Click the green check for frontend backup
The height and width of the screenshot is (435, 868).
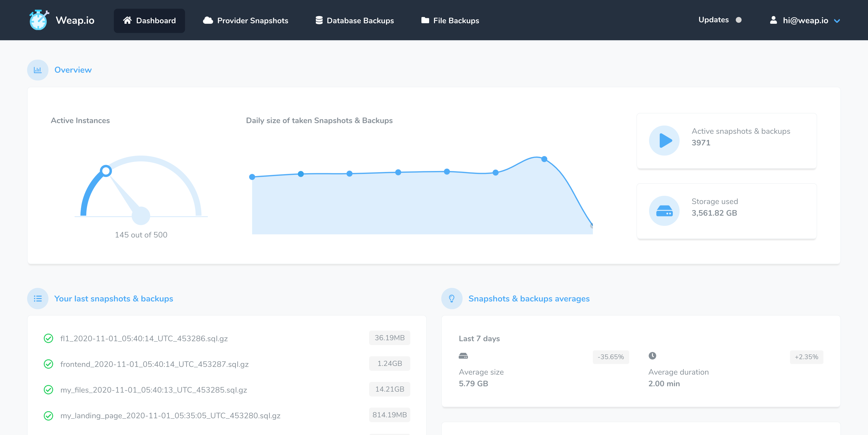[48, 364]
